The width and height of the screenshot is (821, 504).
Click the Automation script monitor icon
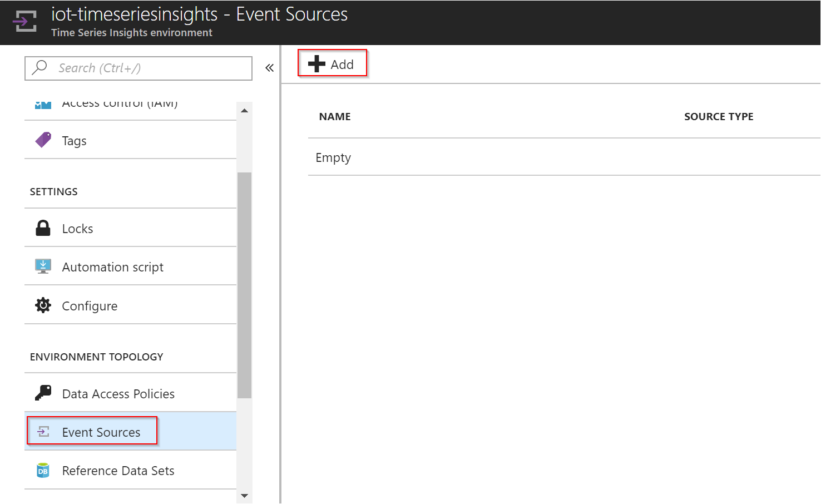(x=43, y=266)
